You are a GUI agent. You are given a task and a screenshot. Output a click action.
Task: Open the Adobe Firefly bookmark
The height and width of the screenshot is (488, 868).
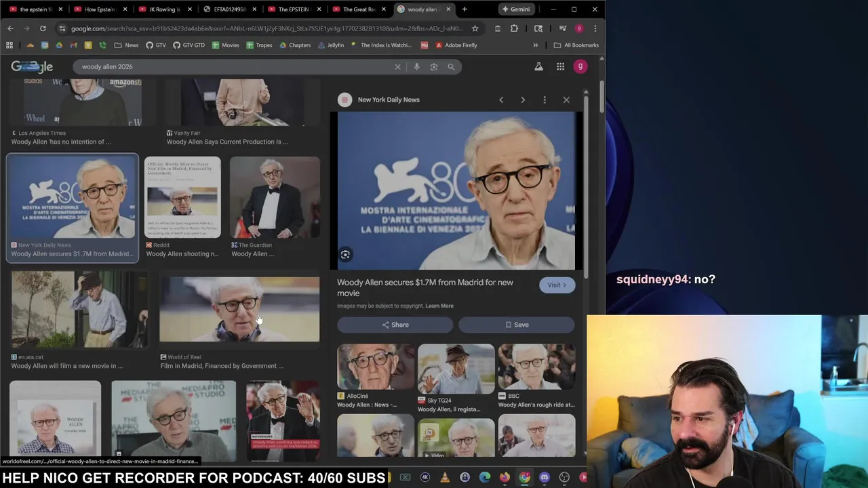[x=456, y=45]
